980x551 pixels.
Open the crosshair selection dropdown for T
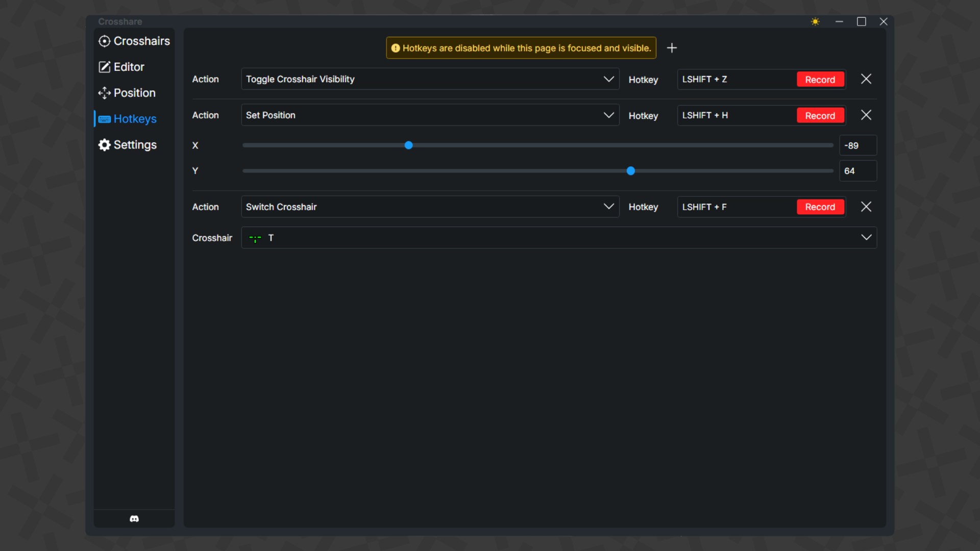click(866, 237)
